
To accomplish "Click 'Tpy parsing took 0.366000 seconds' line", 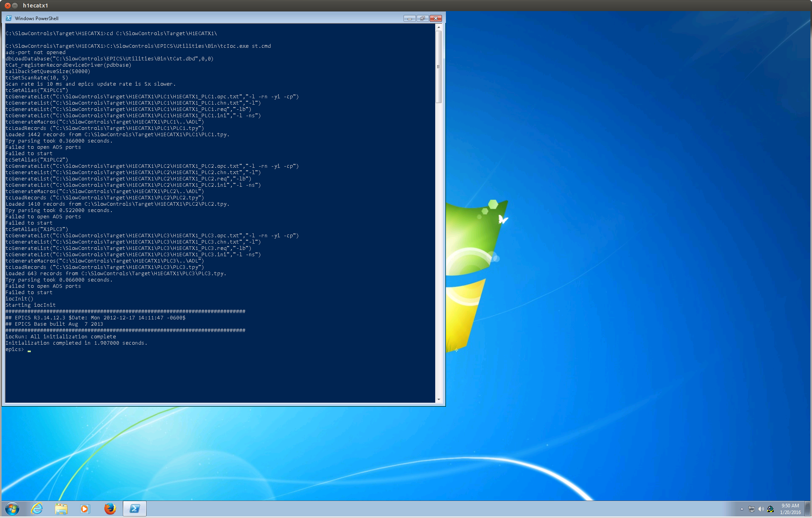I will (59, 141).
